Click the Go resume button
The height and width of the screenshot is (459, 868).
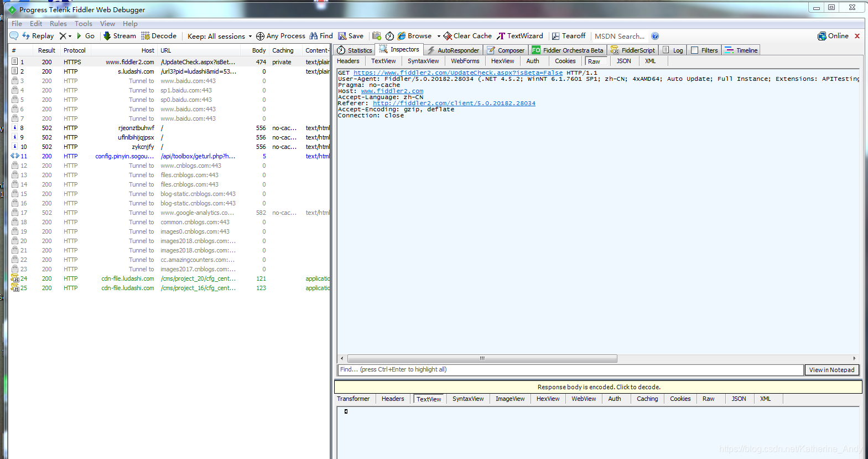(86, 36)
